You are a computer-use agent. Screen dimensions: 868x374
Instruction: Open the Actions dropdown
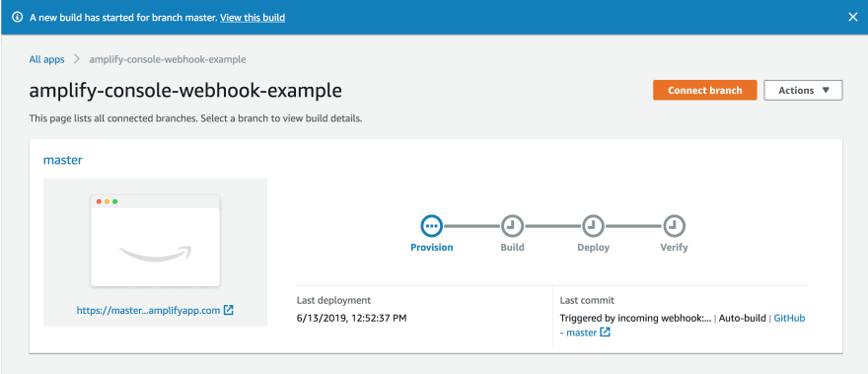click(803, 91)
